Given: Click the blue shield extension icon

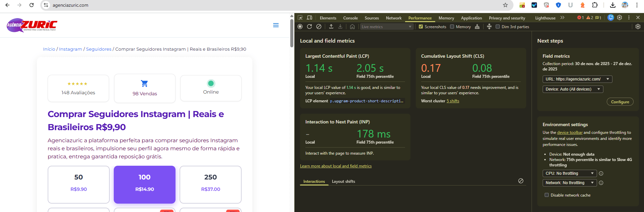Looking at the screenshot, I should click(x=558, y=5).
